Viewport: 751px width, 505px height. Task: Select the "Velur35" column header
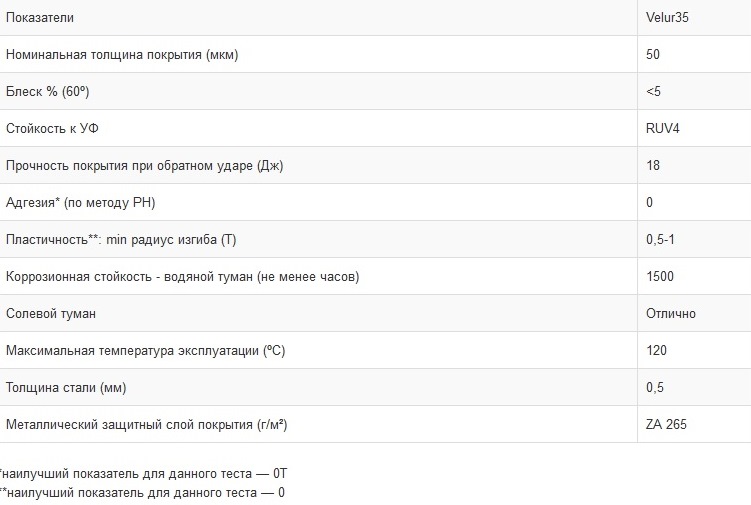669,17
